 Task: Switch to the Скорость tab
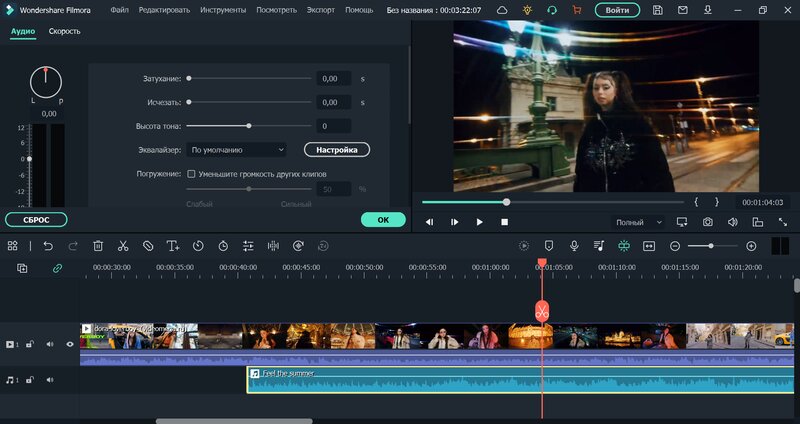point(64,31)
